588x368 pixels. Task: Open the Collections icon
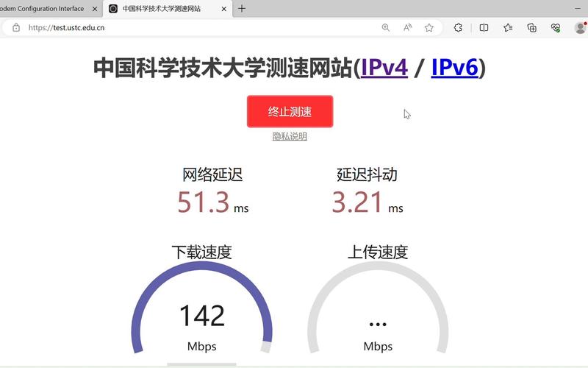(531, 27)
